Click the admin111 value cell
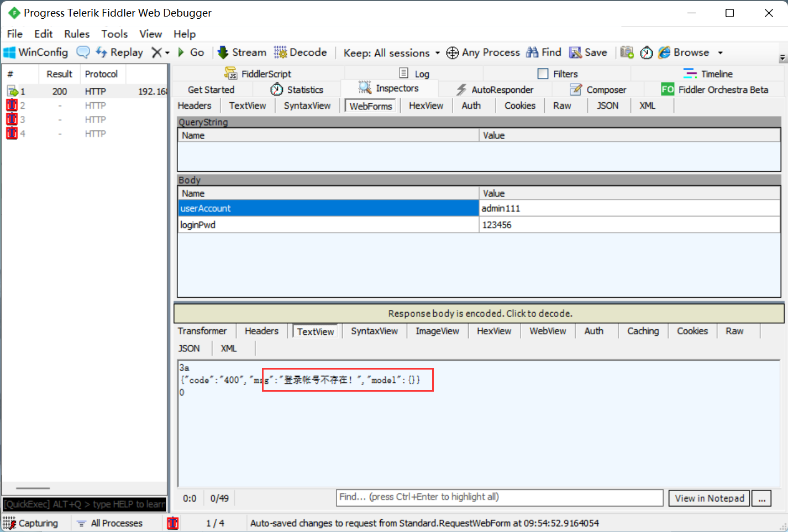Viewport: 788px width, 532px height. pos(629,208)
